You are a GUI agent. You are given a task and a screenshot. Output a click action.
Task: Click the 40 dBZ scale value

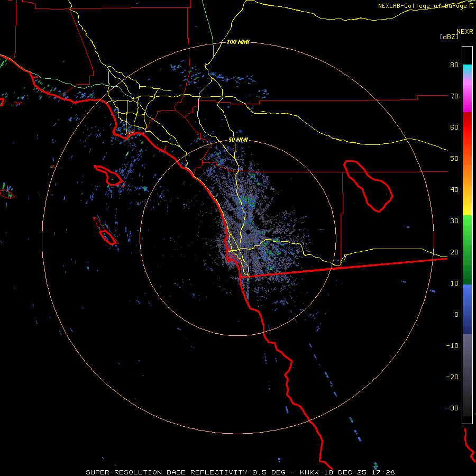pyautogui.click(x=454, y=190)
